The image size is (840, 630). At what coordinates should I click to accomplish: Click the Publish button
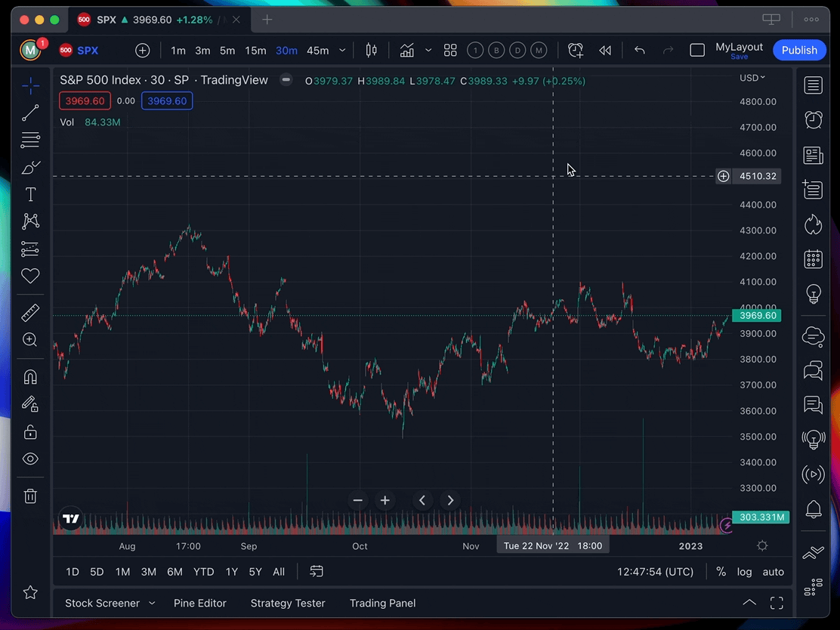point(799,50)
